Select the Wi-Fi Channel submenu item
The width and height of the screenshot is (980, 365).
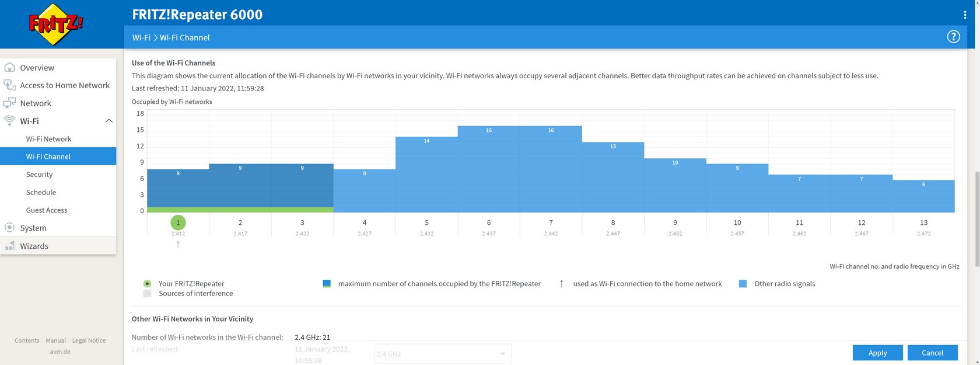pos(58,157)
